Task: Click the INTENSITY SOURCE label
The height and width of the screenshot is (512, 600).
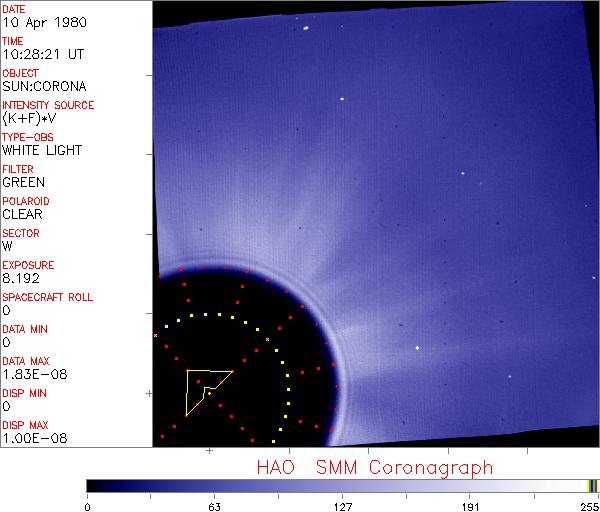Action: pos(48,105)
